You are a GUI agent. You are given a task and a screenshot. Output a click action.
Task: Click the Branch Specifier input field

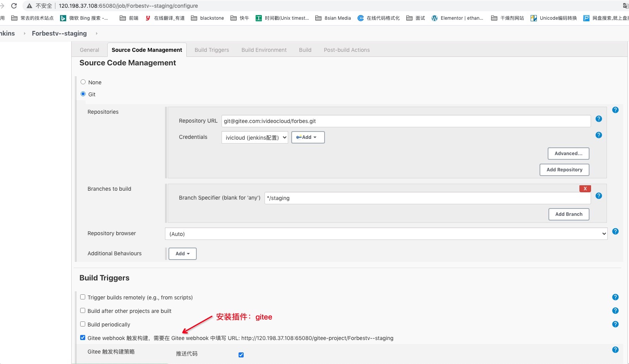[x=428, y=198]
